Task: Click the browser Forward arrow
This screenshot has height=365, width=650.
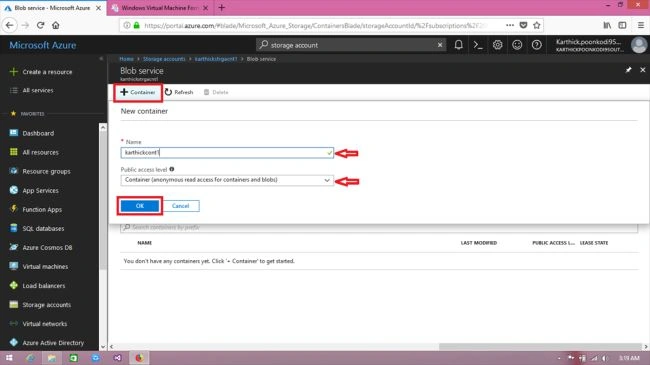Action: point(25,25)
